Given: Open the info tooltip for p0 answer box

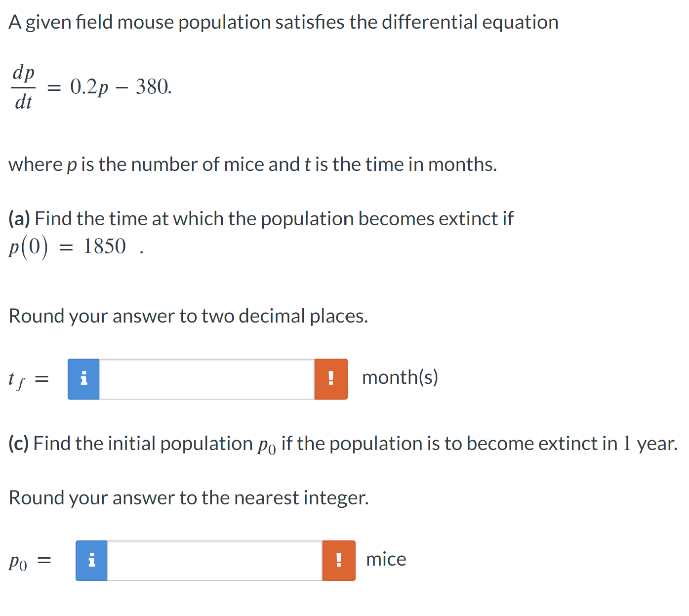Looking at the screenshot, I should tap(91, 561).
